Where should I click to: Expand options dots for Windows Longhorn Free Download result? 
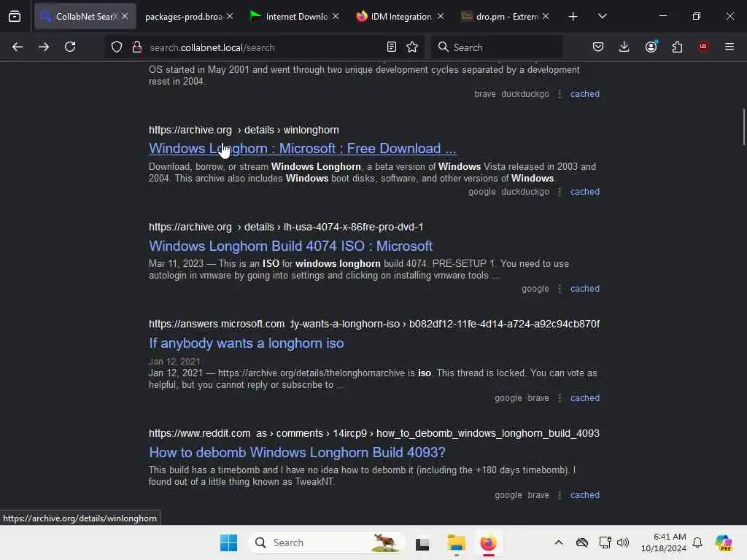tap(560, 192)
